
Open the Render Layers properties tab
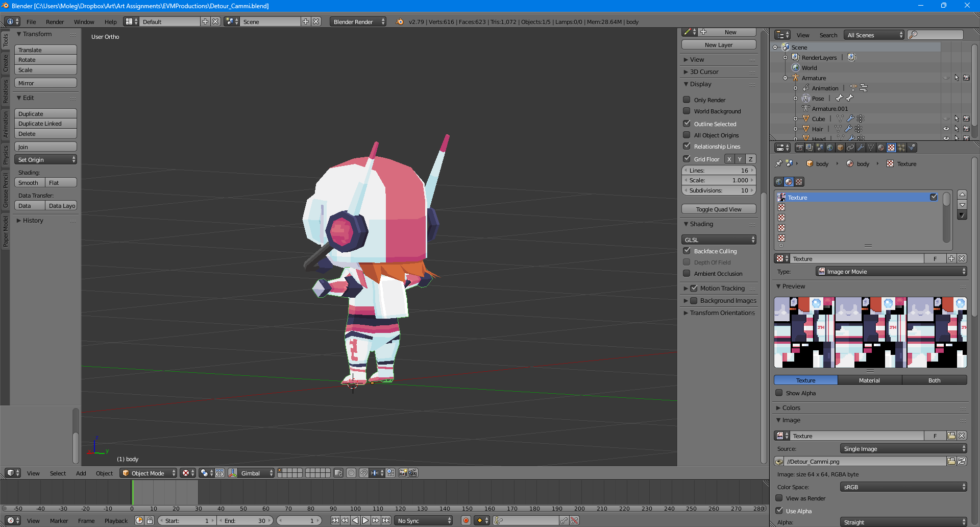coord(810,148)
